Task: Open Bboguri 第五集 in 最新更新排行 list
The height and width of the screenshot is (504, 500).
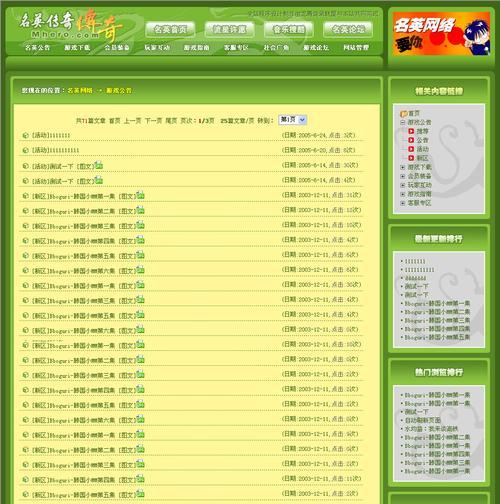Action: (437, 337)
